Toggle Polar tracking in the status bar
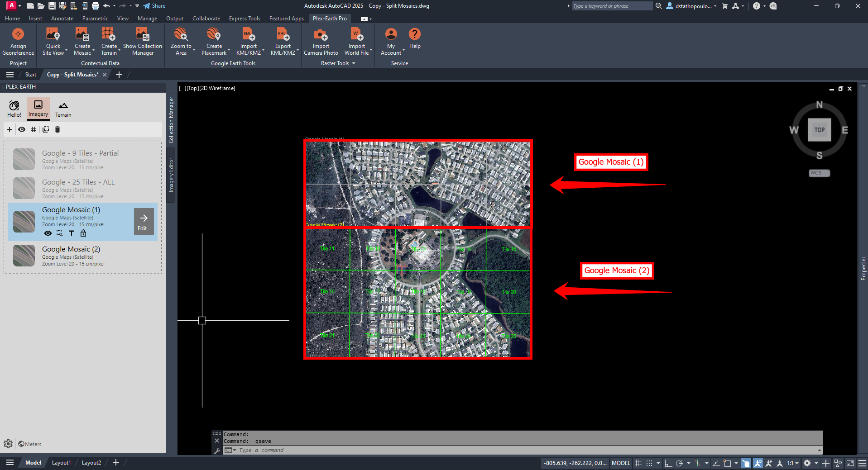Screen dimensions: 868x470 pos(679,463)
